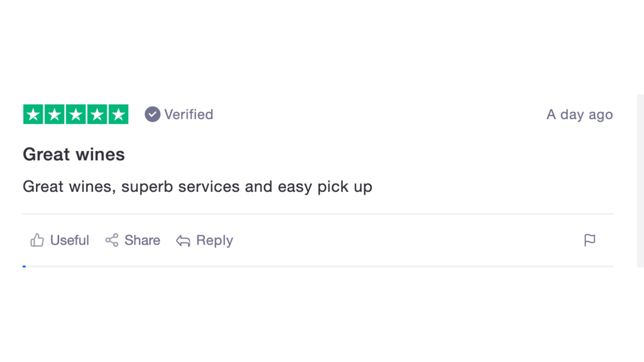Screen dimensions: 644x362
Task: Click the first green rating star
Action: click(x=33, y=114)
